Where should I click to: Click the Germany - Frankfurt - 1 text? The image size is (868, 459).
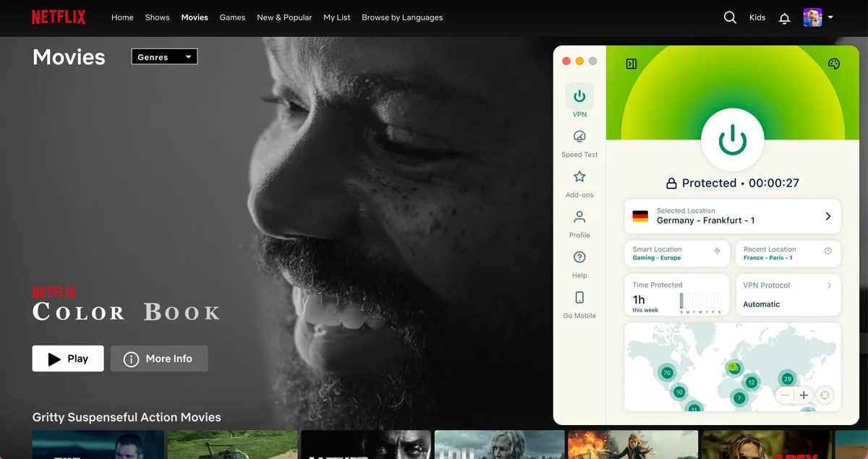[x=705, y=220]
